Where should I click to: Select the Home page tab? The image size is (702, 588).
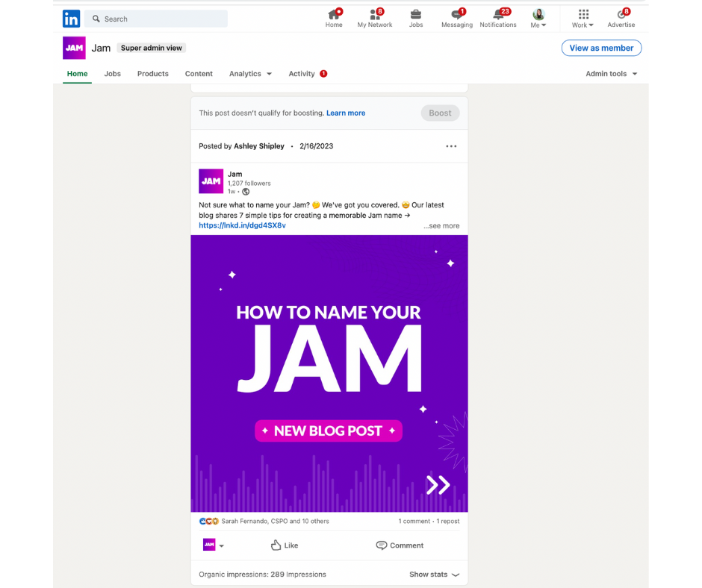click(77, 74)
